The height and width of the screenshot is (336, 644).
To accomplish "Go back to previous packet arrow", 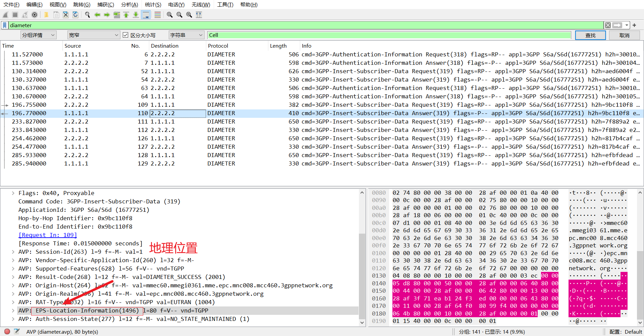I will (97, 15).
